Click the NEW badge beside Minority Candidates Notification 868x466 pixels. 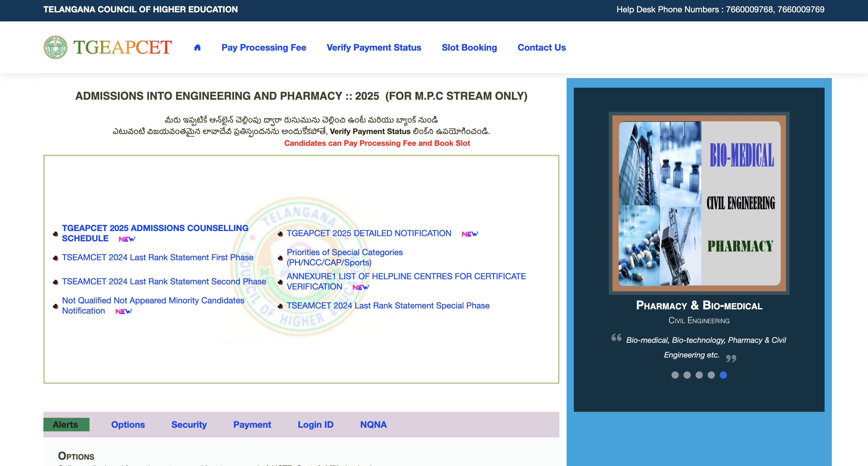[x=124, y=311]
